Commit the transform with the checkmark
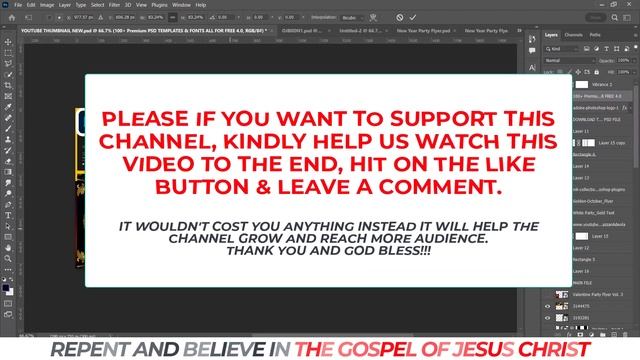Screen dimensions: 640x360 click(x=413, y=18)
